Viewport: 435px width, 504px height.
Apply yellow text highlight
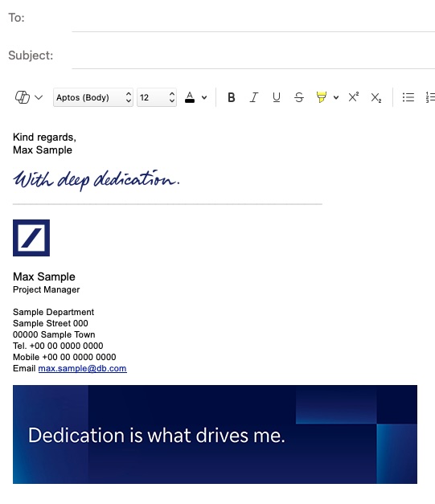(x=321, y=97)
